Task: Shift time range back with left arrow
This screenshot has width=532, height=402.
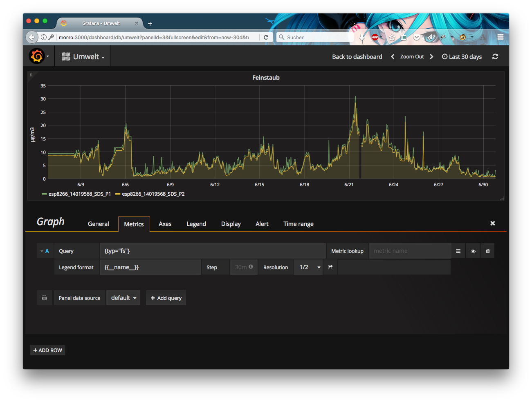Action: 393,57
